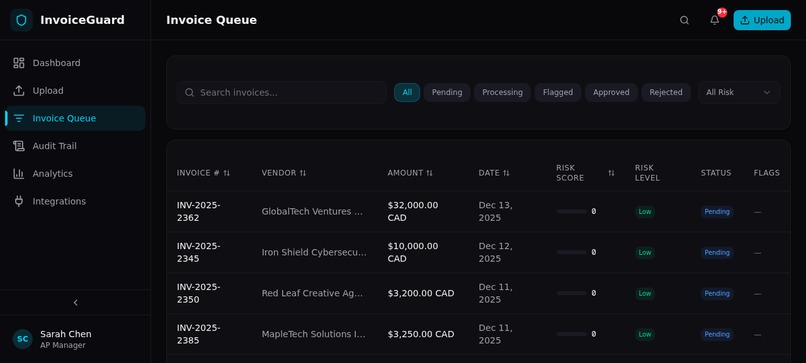Click vendor Red Leaf Creative Agency
Viewport: 806px width, 363px height.
[x=313, y=294]
